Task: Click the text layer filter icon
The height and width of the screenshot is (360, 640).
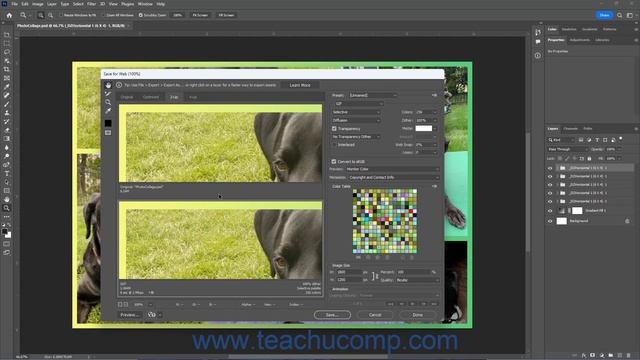Action: (597, 140)
